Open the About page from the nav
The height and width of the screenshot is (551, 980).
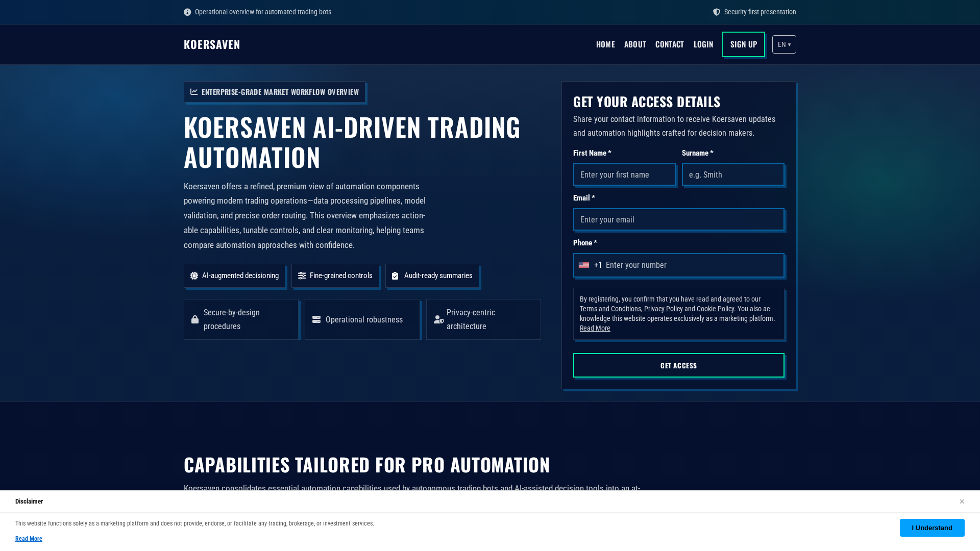(x=635, y=44)
